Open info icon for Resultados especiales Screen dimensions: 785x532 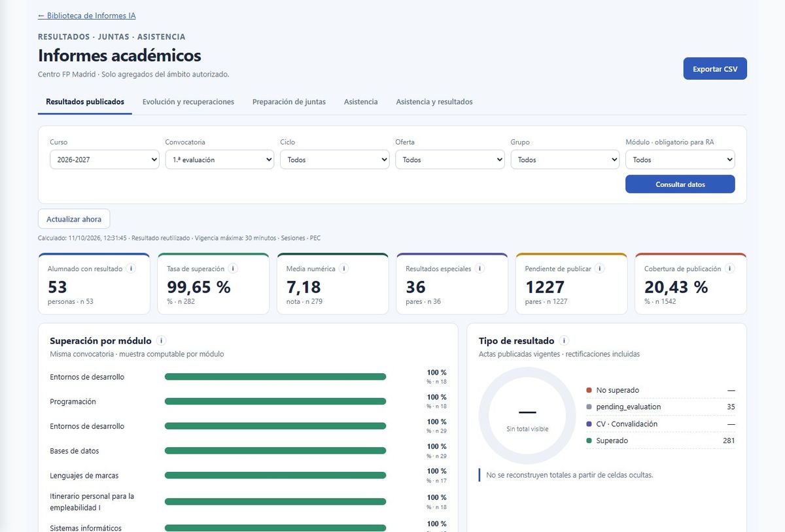480,269
